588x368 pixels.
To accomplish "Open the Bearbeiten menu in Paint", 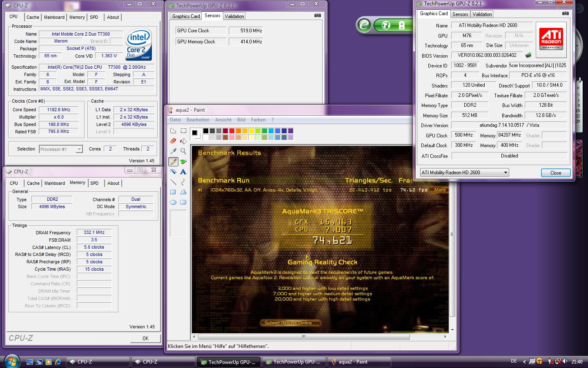I will click(x=198, y=120).
